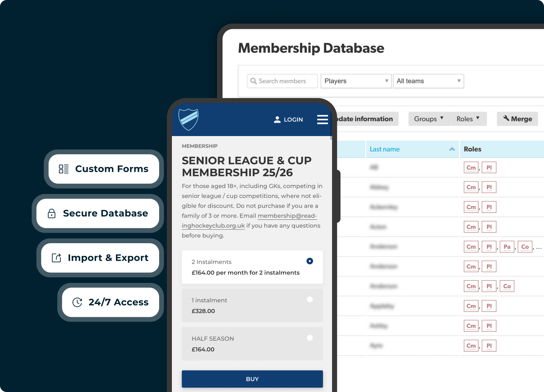
Task: Click the search magnifier icon in the members search
Action: (x=253, y=81)
